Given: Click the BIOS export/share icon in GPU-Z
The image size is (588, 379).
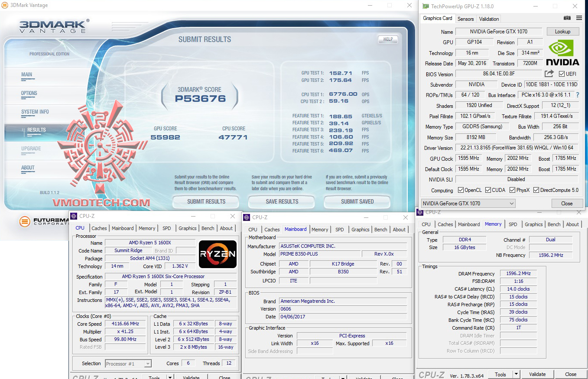Looking at the screenshot, I should pyautogui.click(x=549, y=74).
